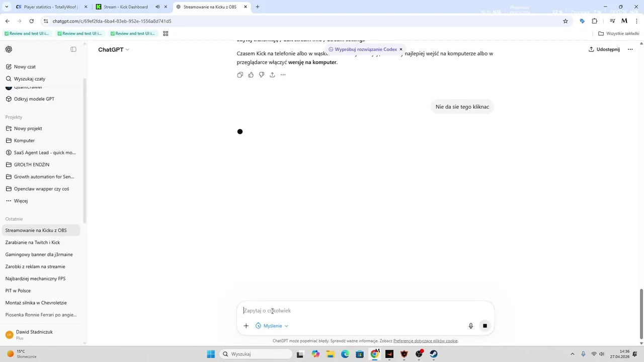Give the response a thumbs down
The height and width of the screenshot is (362, 644).
click(x=262, y=75)
